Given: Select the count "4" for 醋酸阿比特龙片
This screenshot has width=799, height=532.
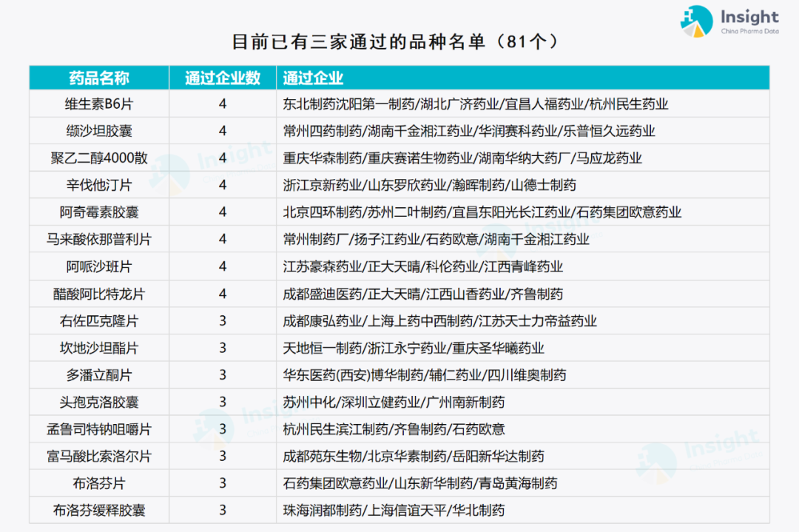Looking at the screenshot, I should point(223,294).
